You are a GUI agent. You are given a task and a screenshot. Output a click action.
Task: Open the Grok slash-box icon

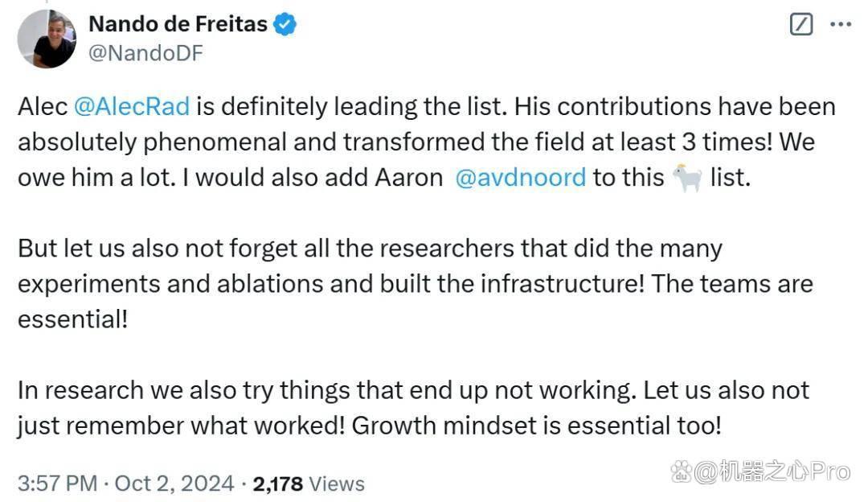click(x=801, y=24)
